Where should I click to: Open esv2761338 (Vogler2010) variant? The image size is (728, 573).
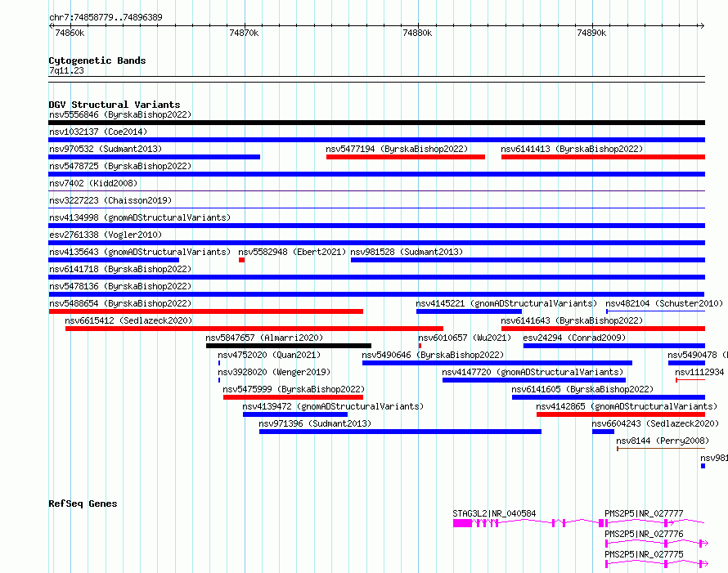106,235
